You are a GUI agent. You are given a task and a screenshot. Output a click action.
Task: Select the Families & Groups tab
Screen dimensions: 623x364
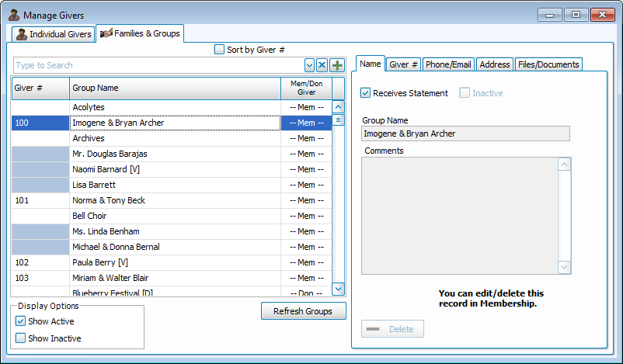pyautogui.click(x=139, y=33)
